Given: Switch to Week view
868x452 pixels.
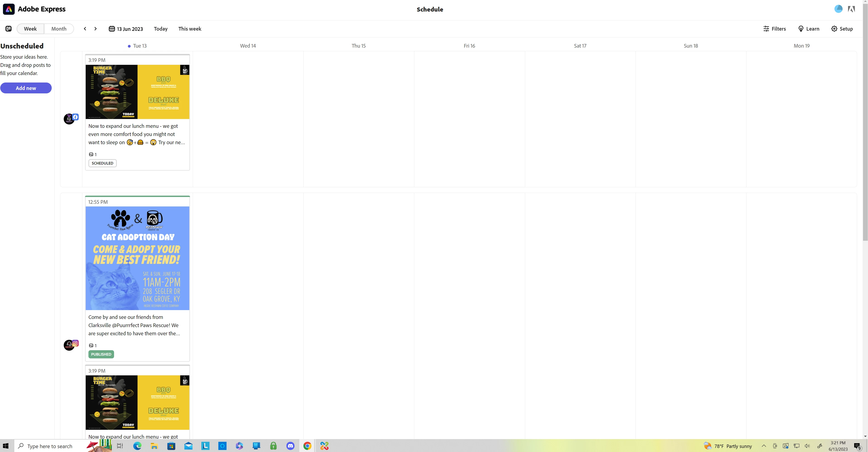Looking at the screenshot, I should [30, 29].
